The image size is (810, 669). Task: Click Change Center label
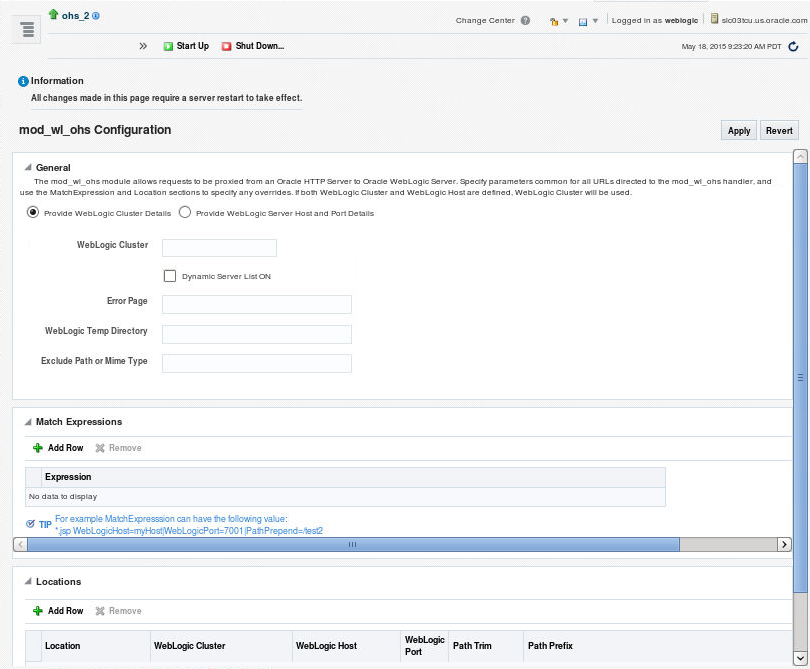485,21
